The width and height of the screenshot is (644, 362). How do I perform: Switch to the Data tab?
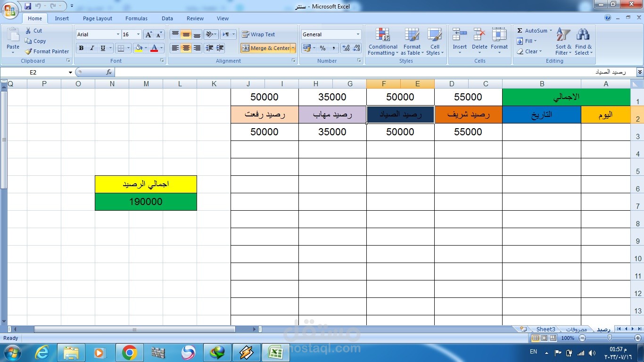tap(167, 18)
